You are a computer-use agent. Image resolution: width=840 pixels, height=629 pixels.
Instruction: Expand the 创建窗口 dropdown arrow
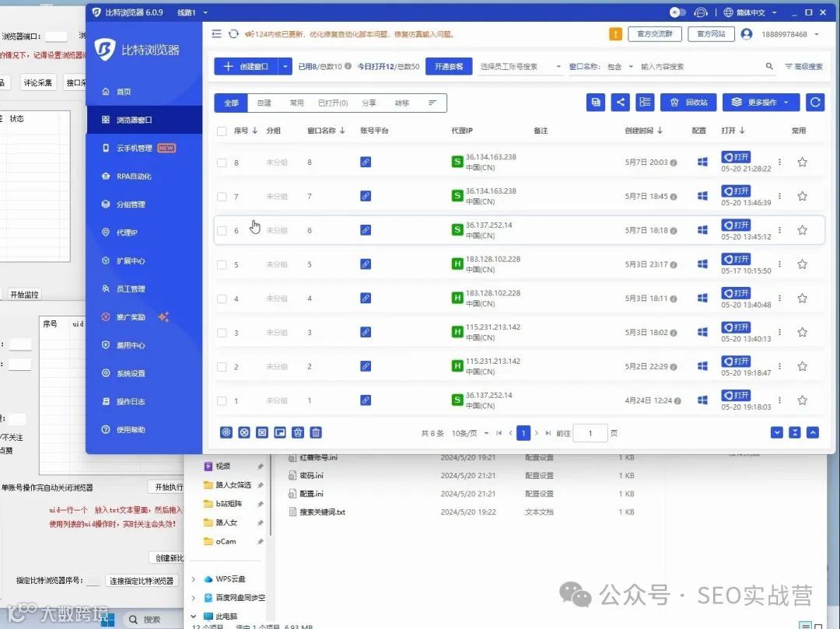285,66
